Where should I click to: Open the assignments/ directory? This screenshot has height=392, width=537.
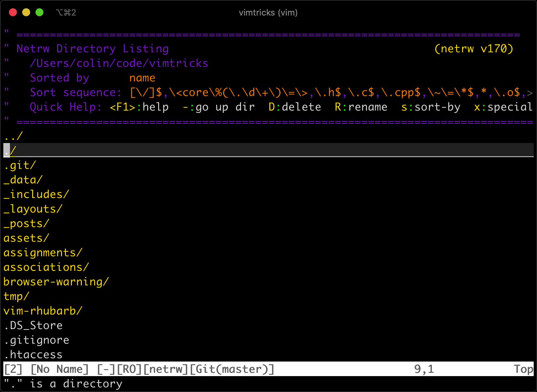(42, 253)
